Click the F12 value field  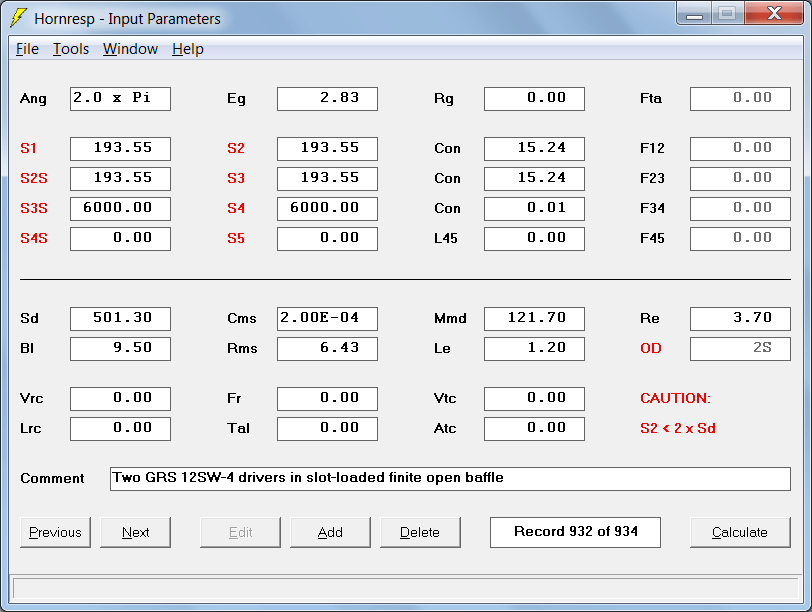(741, 149)
